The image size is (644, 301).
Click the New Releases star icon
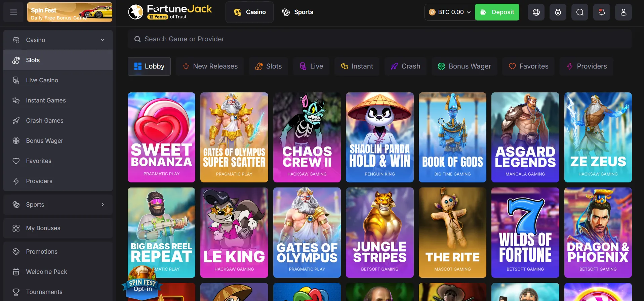coord(186,66)
